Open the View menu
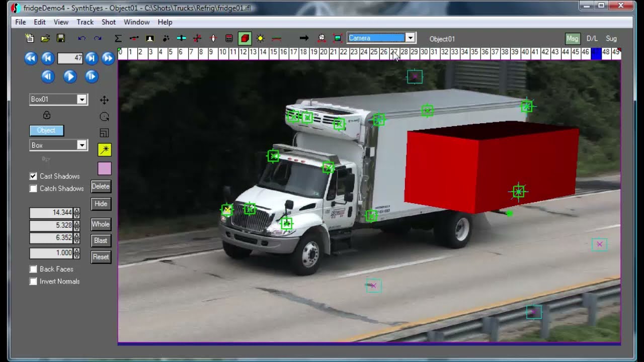This screenshot has height=362, width=644. coord(61,22)
